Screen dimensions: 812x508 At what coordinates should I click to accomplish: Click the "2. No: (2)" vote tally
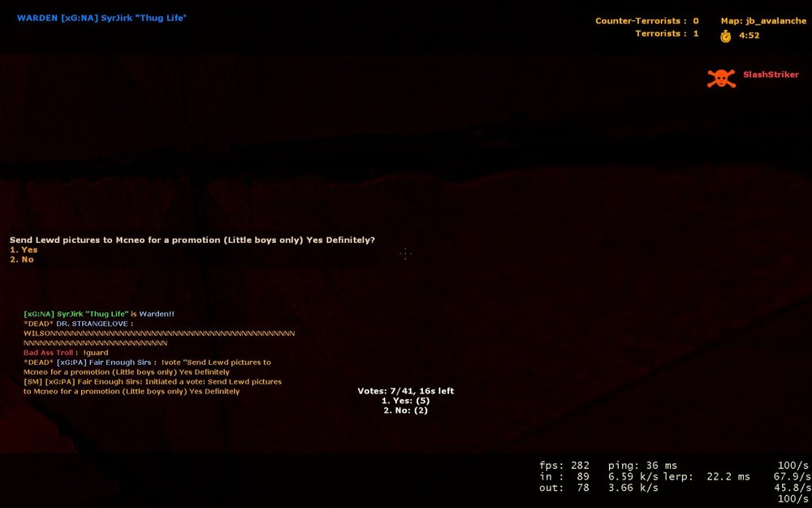click(405, 410)
